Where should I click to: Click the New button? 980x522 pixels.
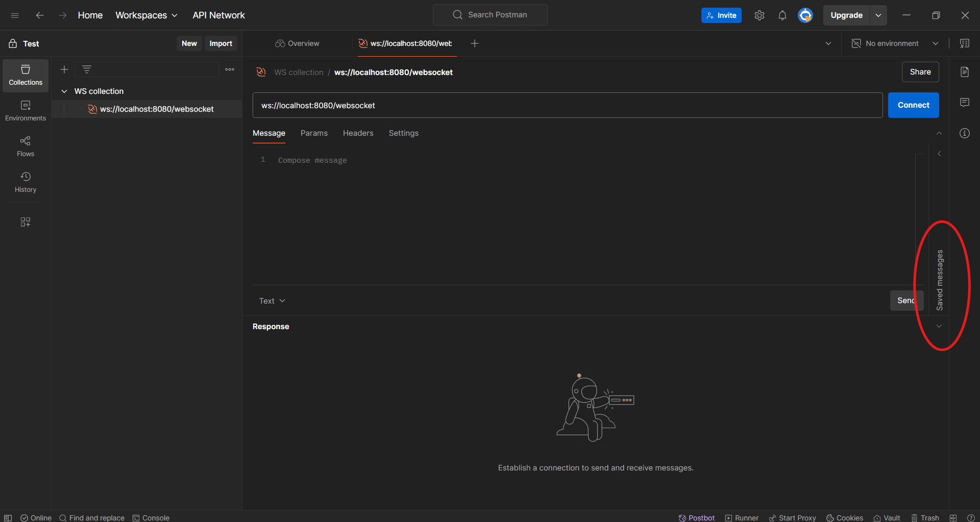click(189, 43)
